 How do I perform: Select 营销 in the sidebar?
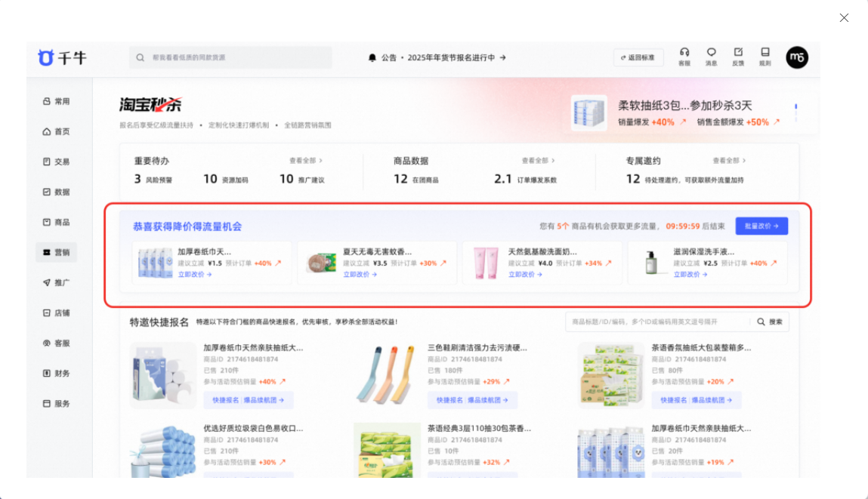coord(56,252)
